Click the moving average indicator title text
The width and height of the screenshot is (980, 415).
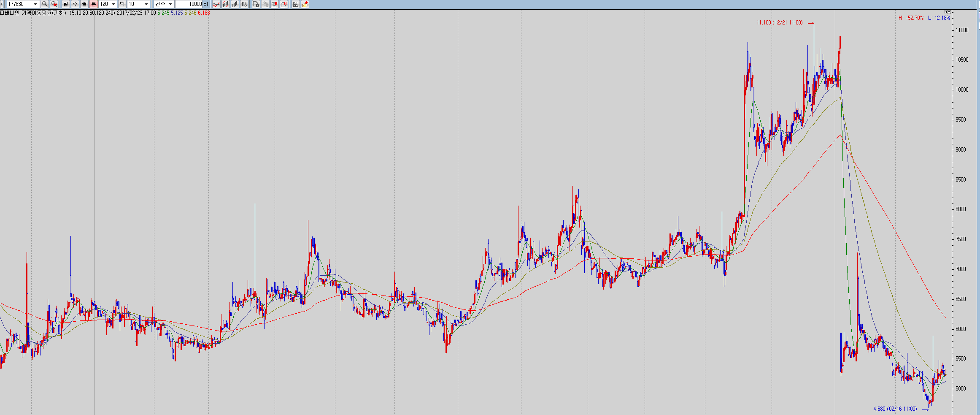tap(34, 13)
